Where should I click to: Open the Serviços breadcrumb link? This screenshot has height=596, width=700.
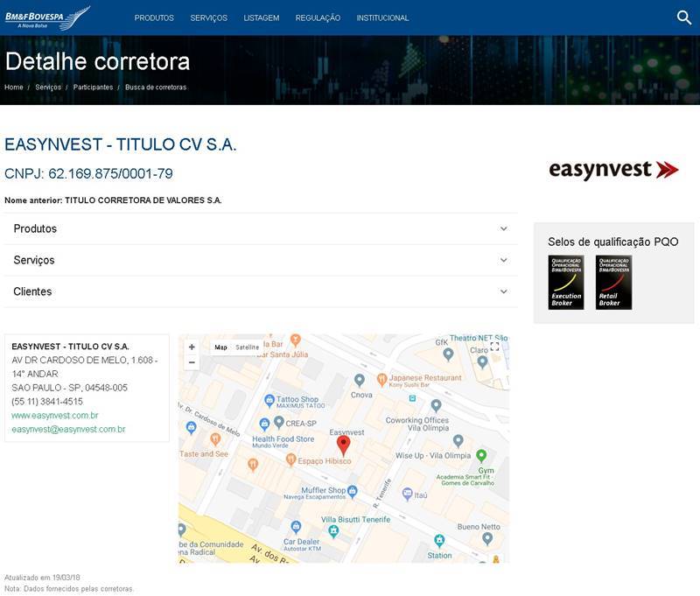[48, 87]
